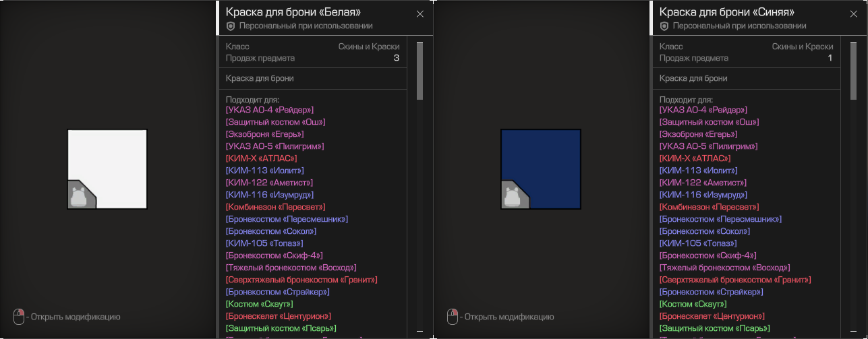Select [Бронекостюм «Страйкер»] in «Белая» list
This screenshot has width=868, height=339.
pyautogui.click(x=278, y=292)
